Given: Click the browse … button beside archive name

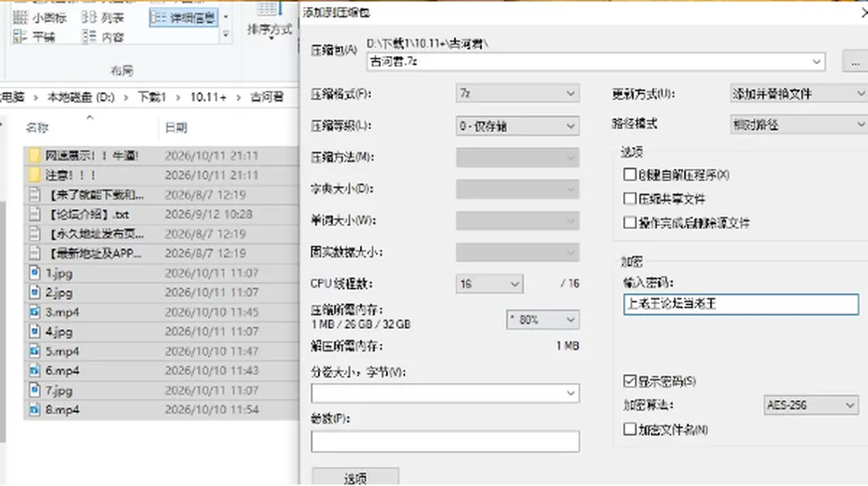Looking at the screenshot, I should 855,62.
